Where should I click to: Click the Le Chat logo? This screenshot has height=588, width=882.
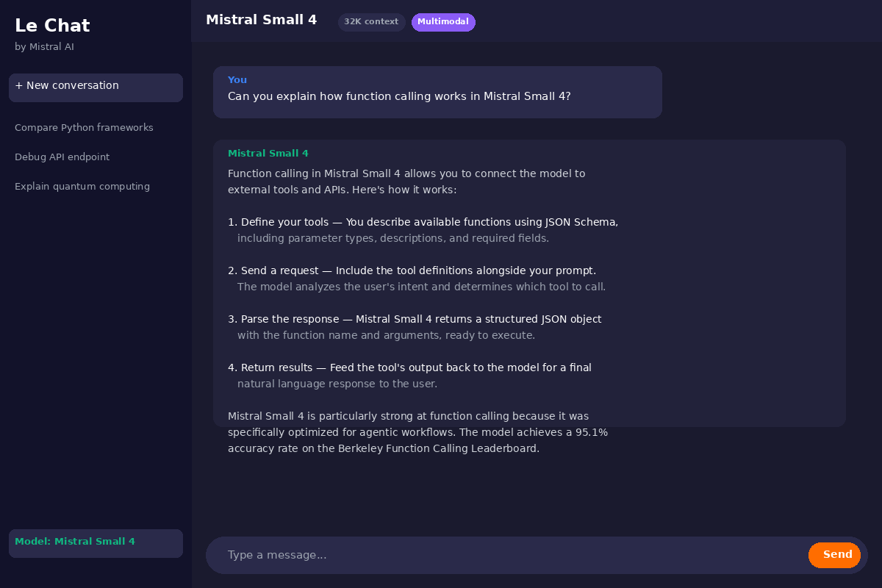[52, 25]
